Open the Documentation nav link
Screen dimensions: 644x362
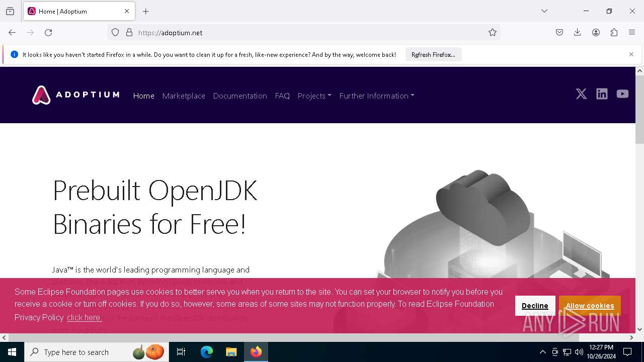point(240,96)
